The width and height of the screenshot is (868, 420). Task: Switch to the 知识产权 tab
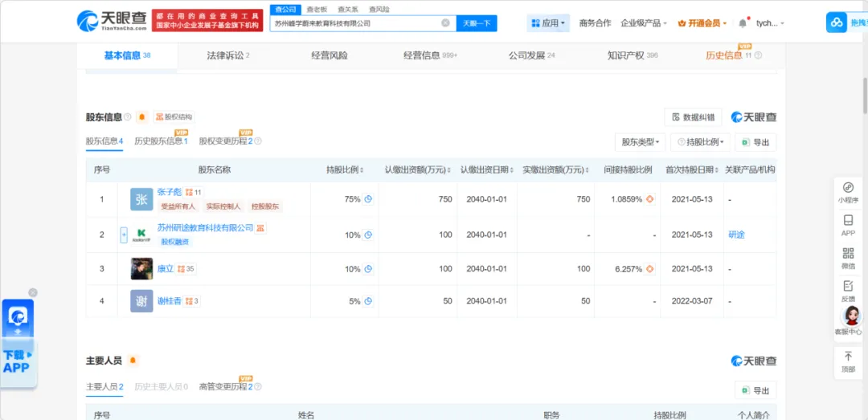[633, 55]
